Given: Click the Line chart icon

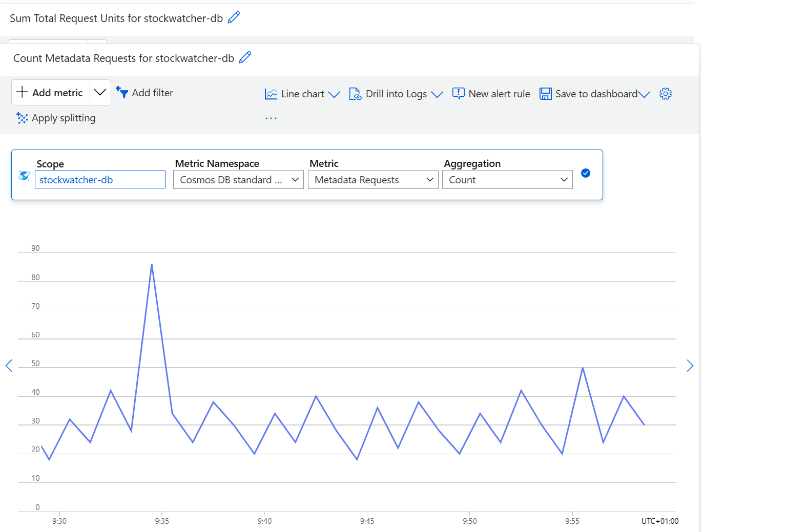Looking at the screenshot, I should pyautogui.click(x=271, y=94).
